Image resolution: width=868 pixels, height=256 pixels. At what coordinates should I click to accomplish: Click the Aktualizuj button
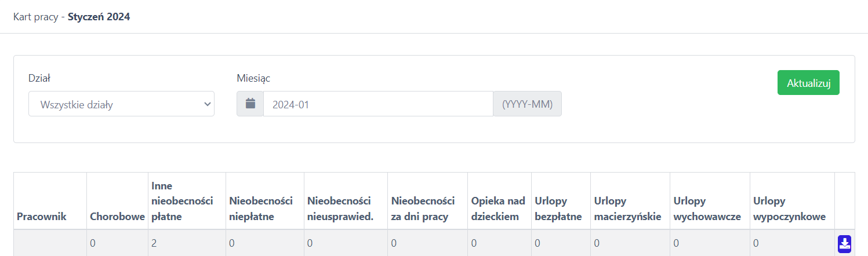pyautogui.click(x=808, y=83)
